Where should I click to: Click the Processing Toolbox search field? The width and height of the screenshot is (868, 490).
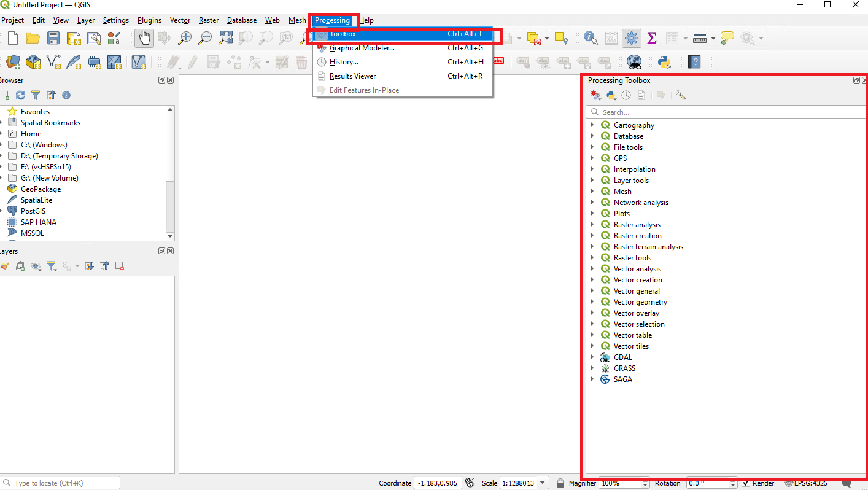(x=726, y=112)
